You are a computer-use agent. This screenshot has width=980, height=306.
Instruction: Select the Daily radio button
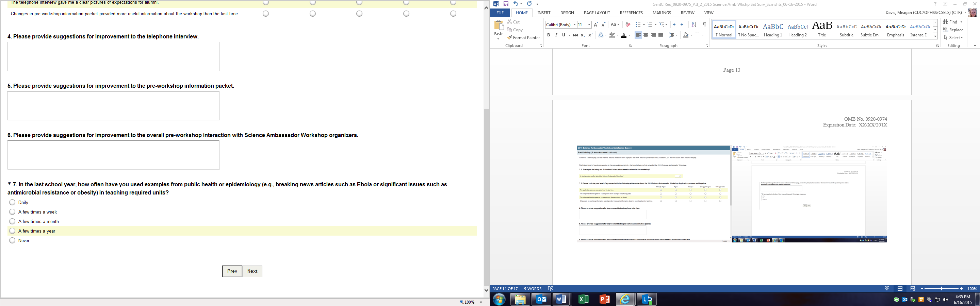point(12,202)
